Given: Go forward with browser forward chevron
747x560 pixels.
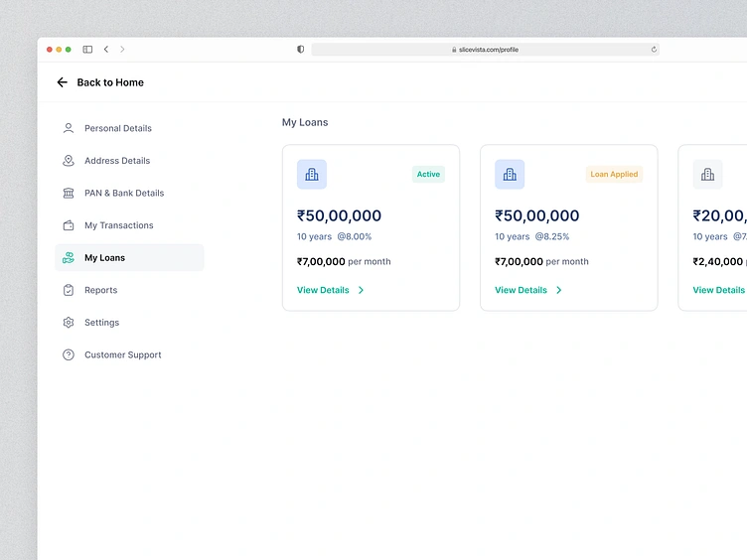Looking at the screenshot, I should tap(122, 49).
